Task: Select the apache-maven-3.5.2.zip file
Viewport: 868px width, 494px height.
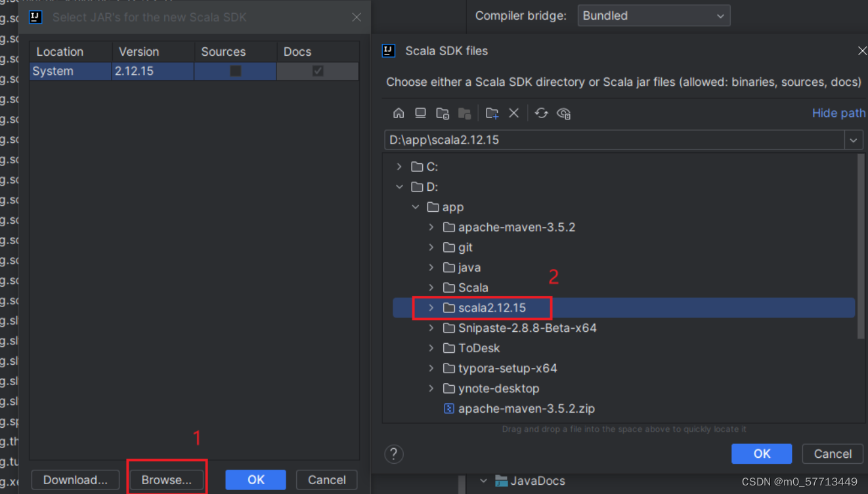Action: [x=527, y=408]
